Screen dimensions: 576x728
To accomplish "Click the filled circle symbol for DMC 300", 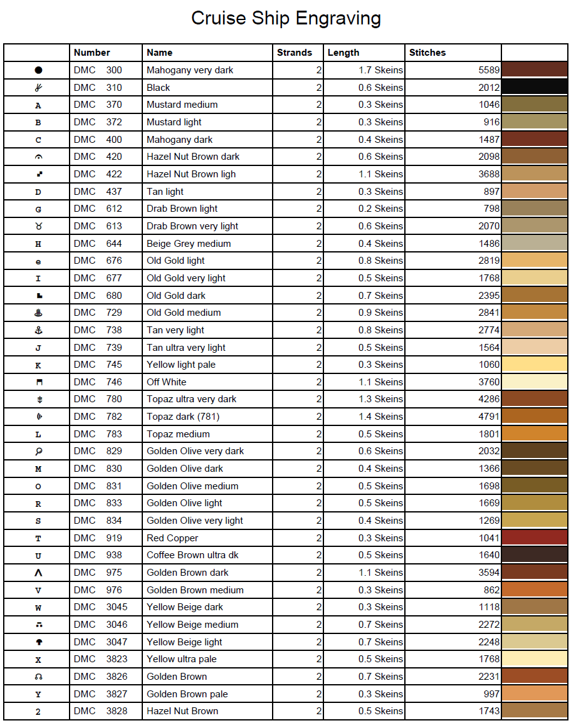I will (38, 70).
